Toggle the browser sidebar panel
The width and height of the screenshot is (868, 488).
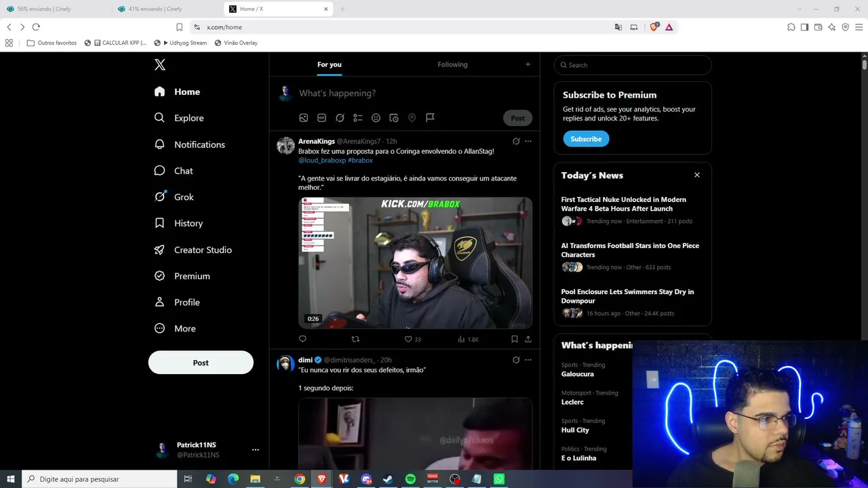click(804, 27)
